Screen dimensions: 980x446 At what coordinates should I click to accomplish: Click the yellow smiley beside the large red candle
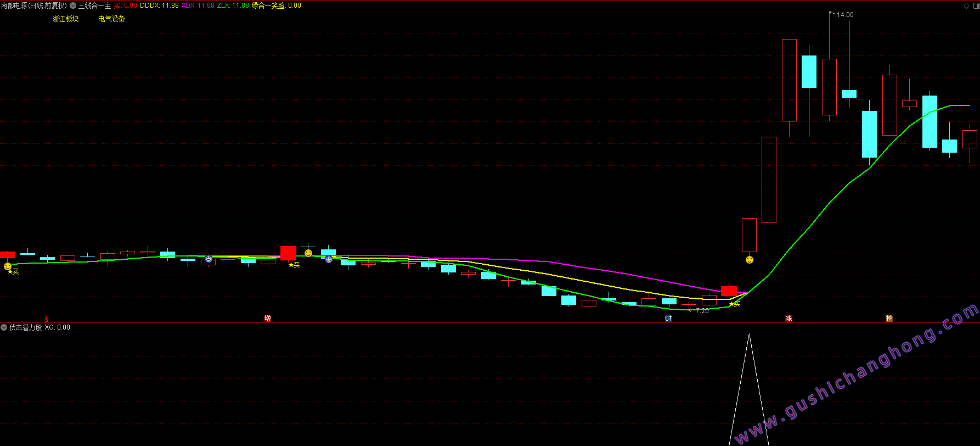click(308, 253)
